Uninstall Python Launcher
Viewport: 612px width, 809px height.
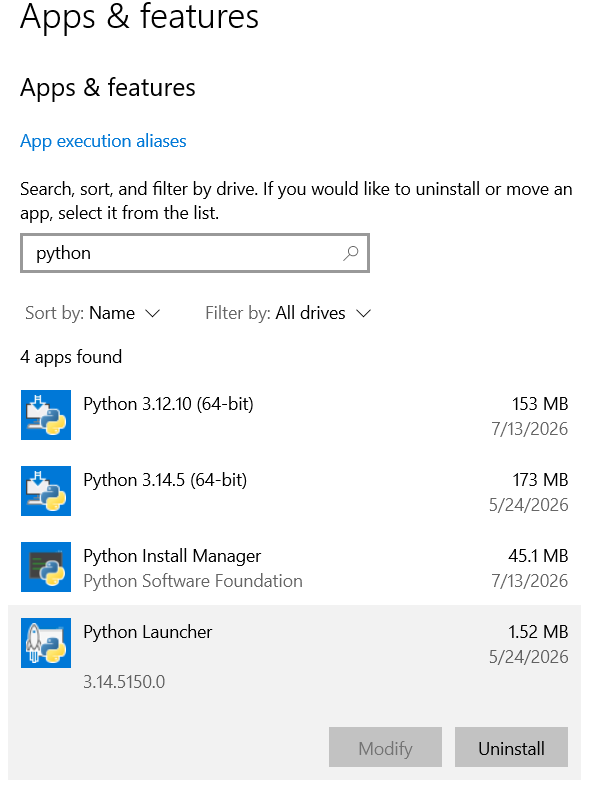tap(511, 747)
